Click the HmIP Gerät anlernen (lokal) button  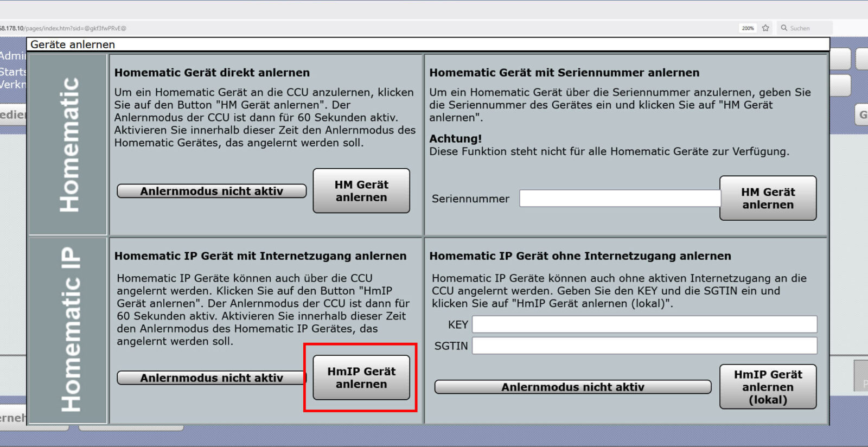point(768,387)
